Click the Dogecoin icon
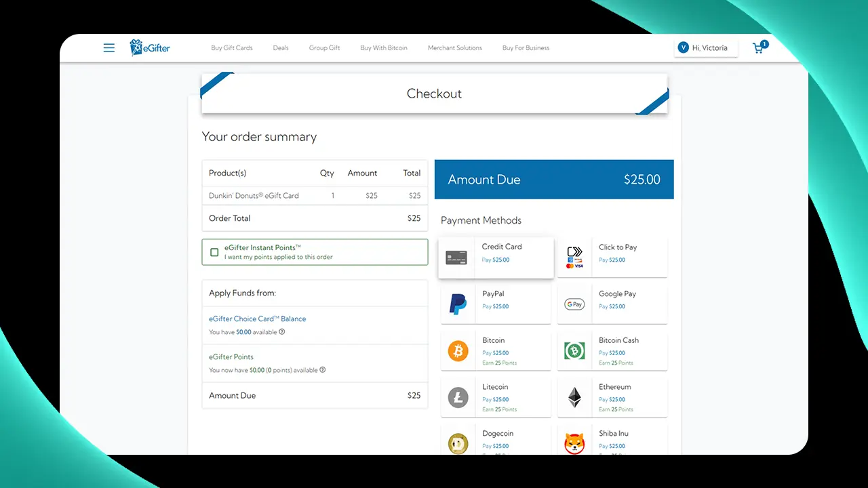This screenshot has width=868, height=488. click(458, 444)
